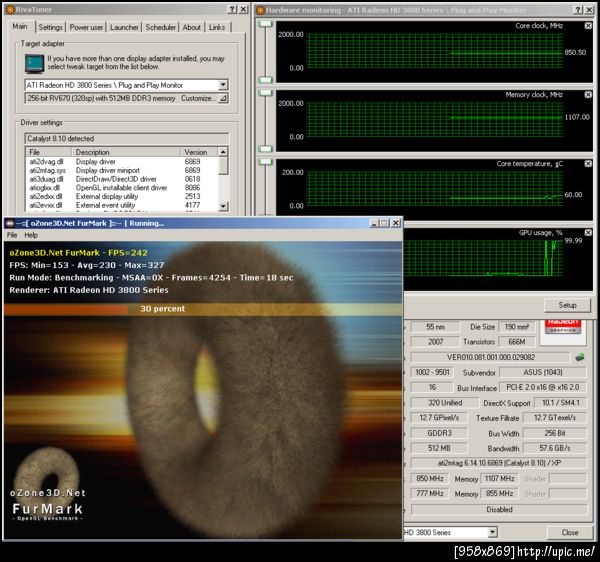Click the Memory clock graph top slider handle
600x562 pixels.
265,90
